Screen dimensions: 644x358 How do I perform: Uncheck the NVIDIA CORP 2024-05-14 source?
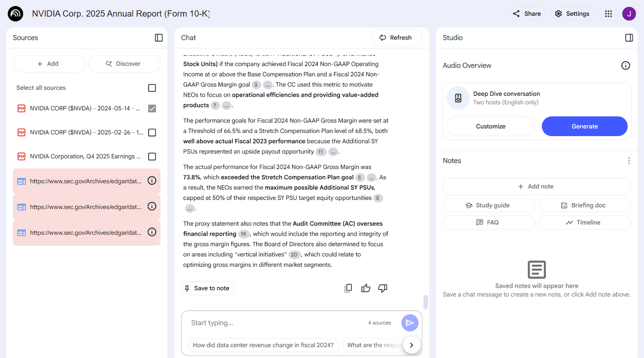pyautogui.click(x=152, y=109)
